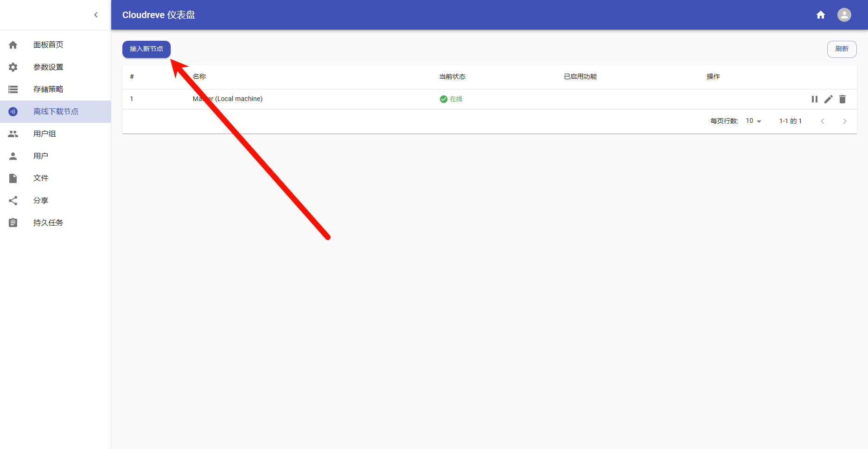Open 用户组 in the sidebar
The width and height of the screenshot is (868, 449).
point(56,134)
